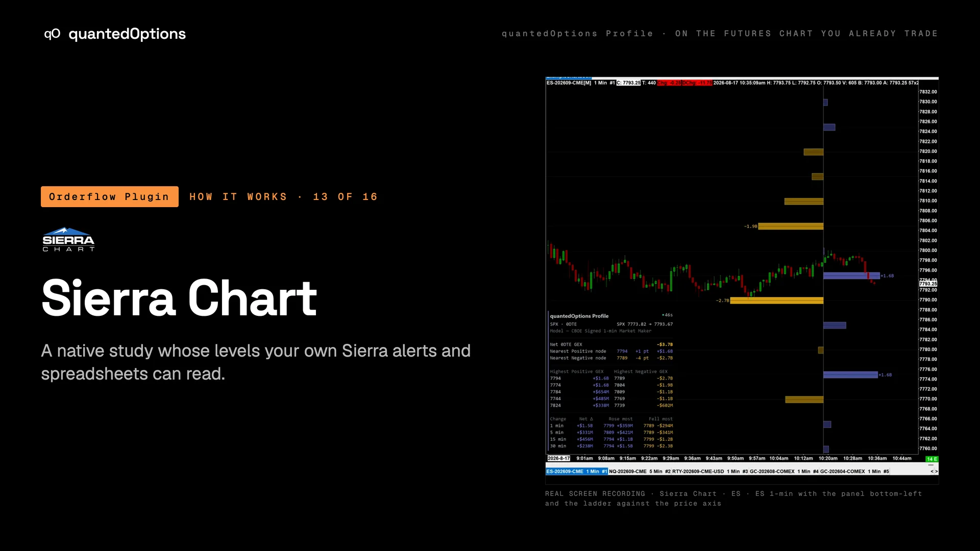Click the "HOW IT WORKS · 13 OF 16" label
The width and height of the screenshot is (980, 551).
[x=283, y=197]
